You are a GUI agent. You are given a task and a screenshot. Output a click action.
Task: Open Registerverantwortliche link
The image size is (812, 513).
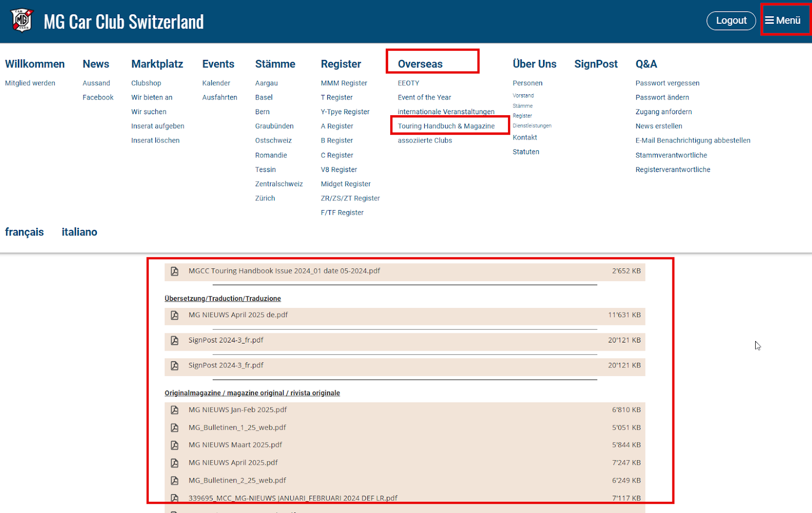pos(673,169)
